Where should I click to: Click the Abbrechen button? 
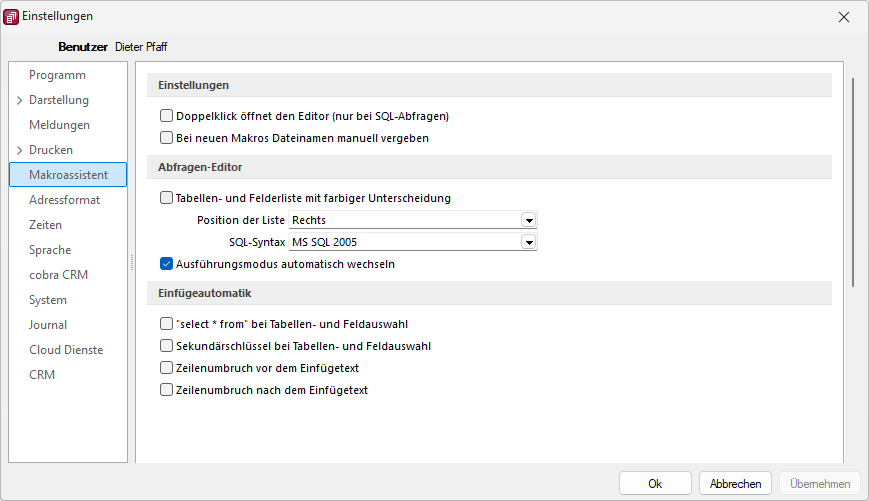click(x=735, y=483)
